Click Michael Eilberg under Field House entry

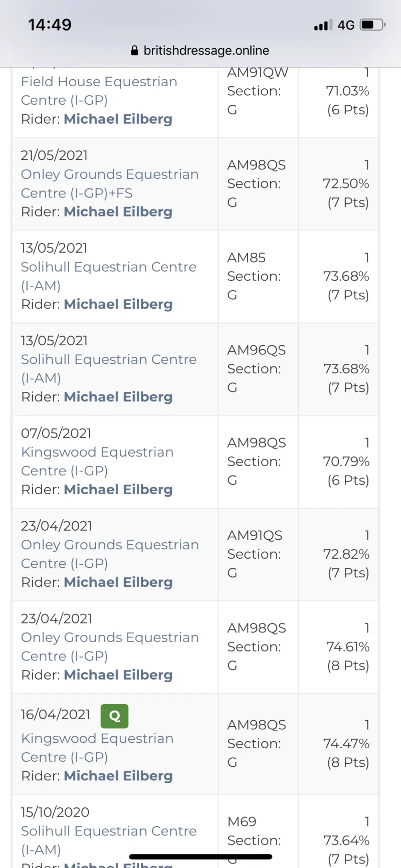tap(118, 119)
